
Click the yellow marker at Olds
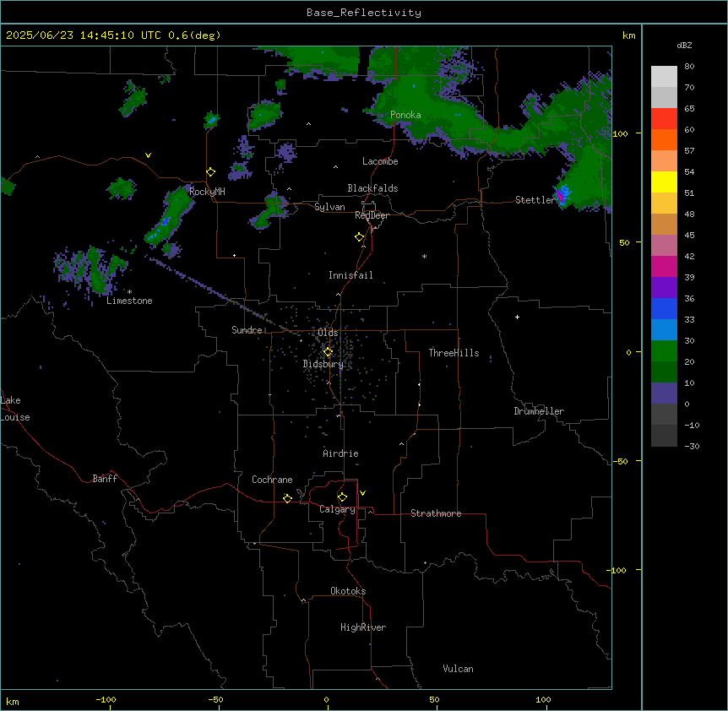click(328, 352)
